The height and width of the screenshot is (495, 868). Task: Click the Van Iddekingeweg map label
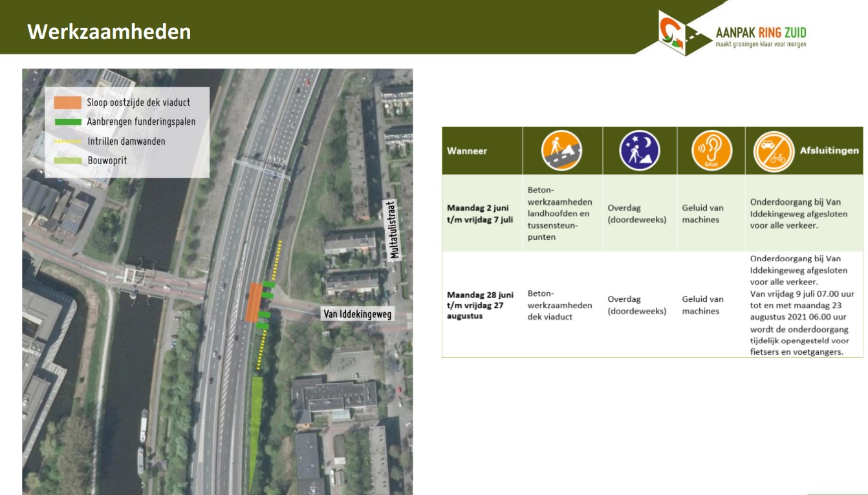click(358, 315)
